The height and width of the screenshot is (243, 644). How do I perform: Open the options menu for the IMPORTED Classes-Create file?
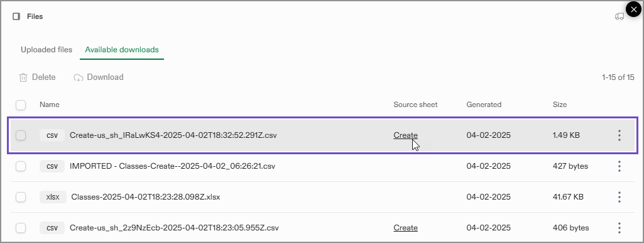tap(619, 166)
